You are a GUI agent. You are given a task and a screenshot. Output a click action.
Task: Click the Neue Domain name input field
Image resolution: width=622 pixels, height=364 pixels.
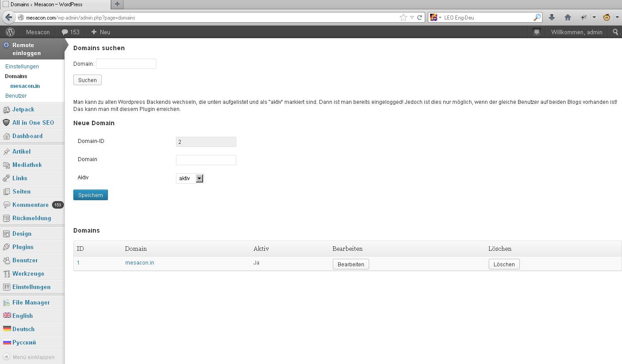click(x=206, y=160)
